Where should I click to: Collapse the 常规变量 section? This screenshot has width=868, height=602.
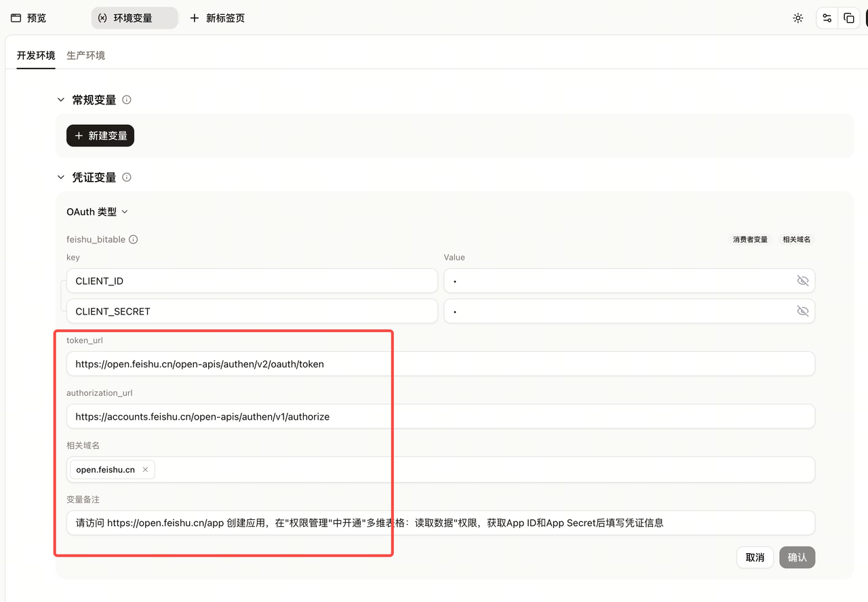[x=61, y=100]
